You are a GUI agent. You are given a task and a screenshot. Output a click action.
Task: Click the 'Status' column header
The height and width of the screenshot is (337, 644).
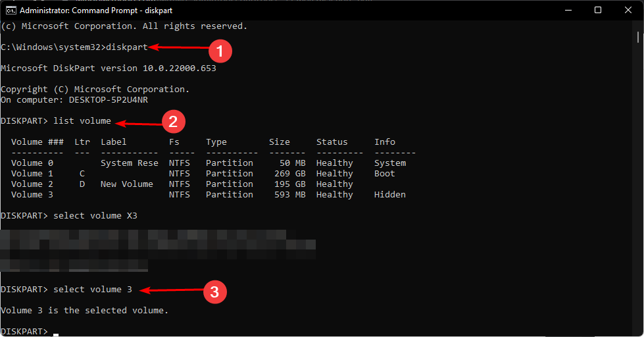pyautogui.click(x=332, y=142)
